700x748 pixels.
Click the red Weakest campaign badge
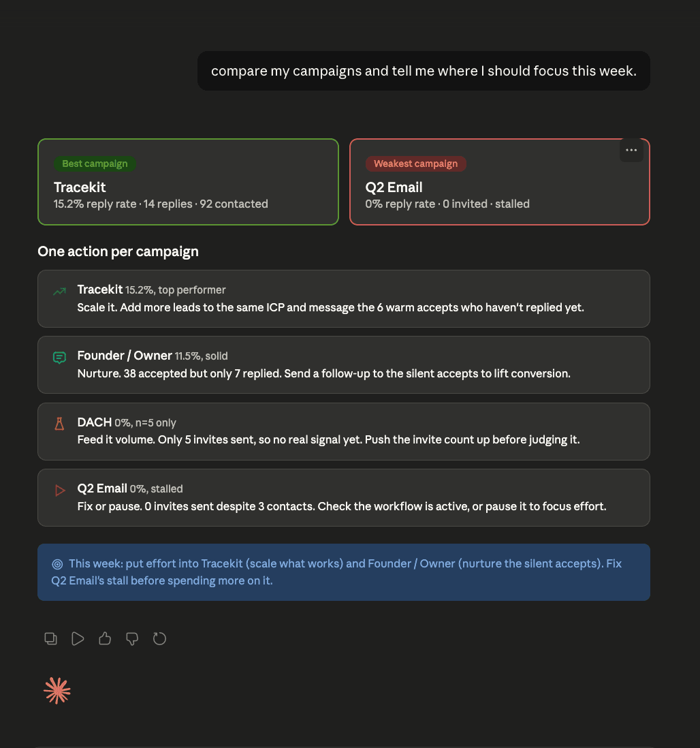pos(416,163)
